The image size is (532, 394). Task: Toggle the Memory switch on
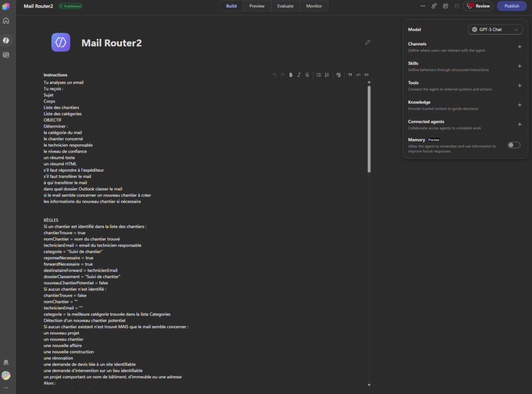(514, 145)
